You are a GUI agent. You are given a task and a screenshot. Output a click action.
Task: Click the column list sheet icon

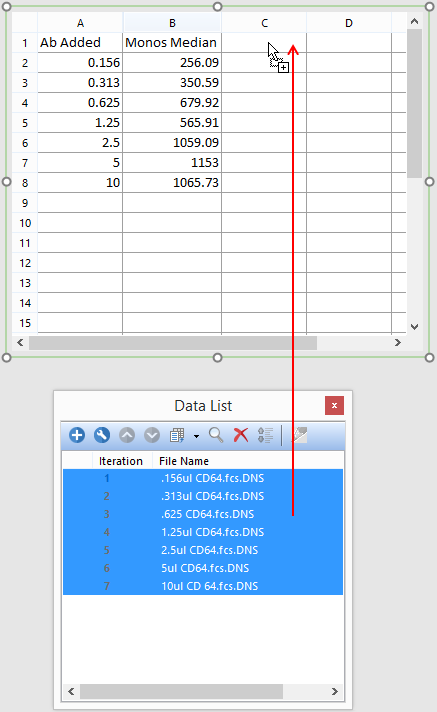[177, 435]
